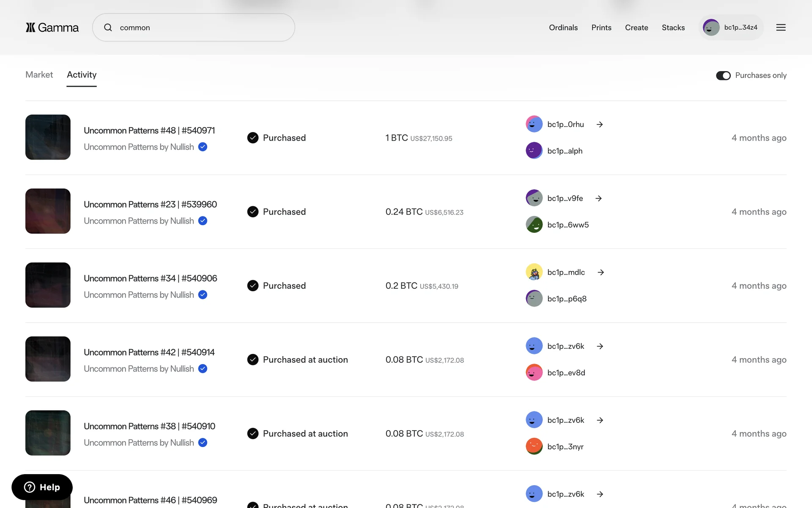Select the Activity tab
Screen dimensions: 812x508
(x=82, y=75)
